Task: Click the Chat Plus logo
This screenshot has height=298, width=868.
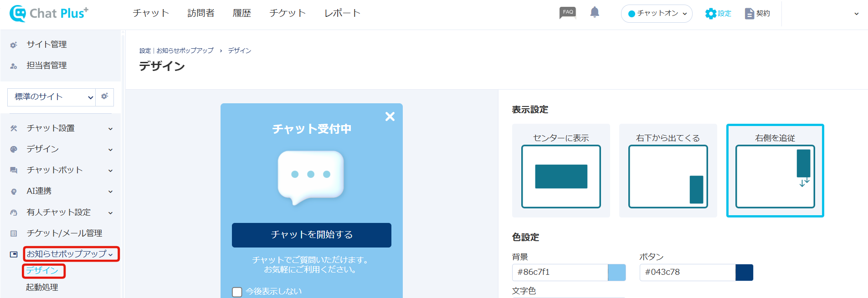Action: point(49,13)
